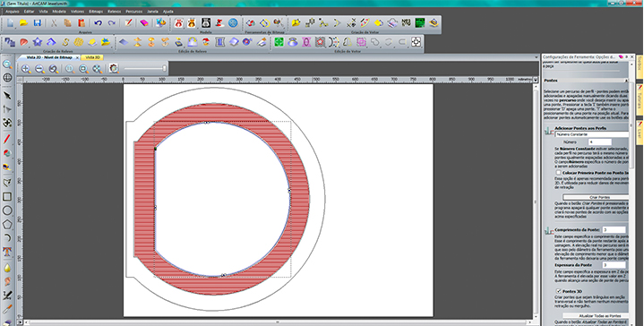Click the target icon at end of vector editing toolbar
Screen dimensions: 644x326
(x=416, y=42)
